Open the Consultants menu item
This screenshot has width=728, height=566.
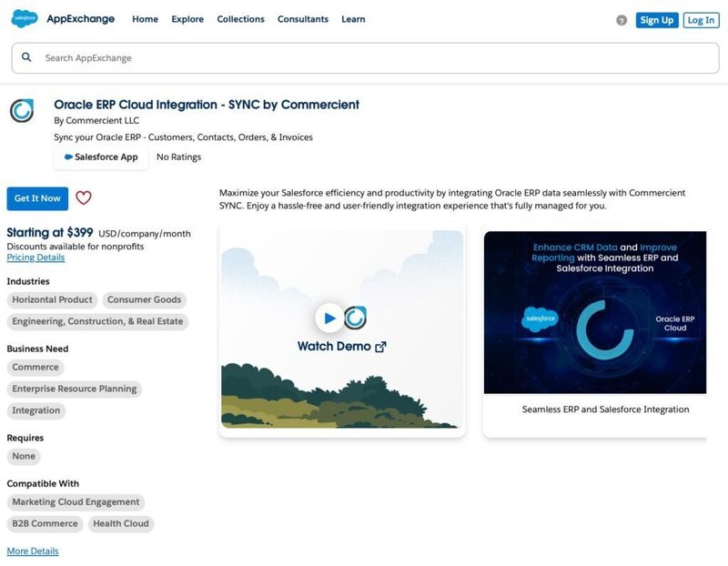pyautogui.click(x=303, y=19)
